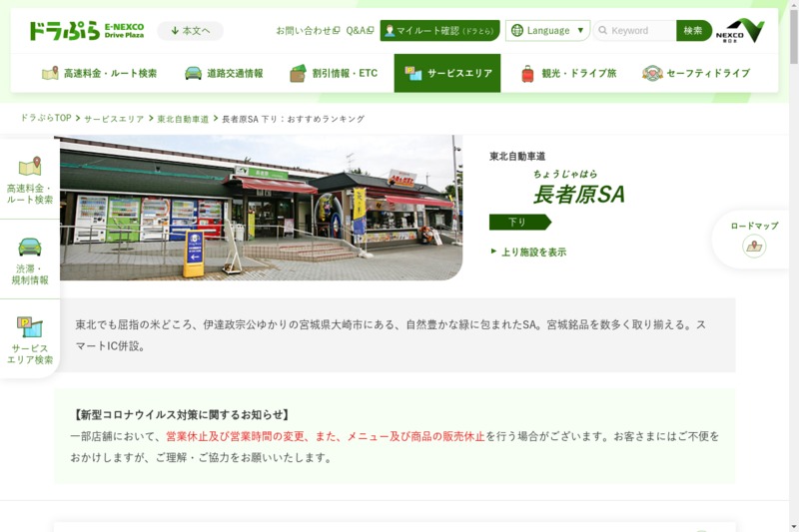Click the magnifier icon in the search field

click(602, 31)
